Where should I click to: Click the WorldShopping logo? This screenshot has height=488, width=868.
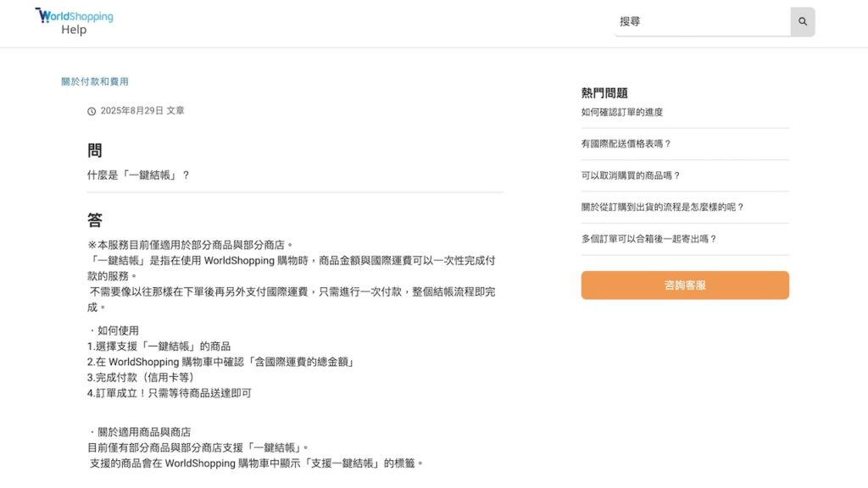coord(74,15)
